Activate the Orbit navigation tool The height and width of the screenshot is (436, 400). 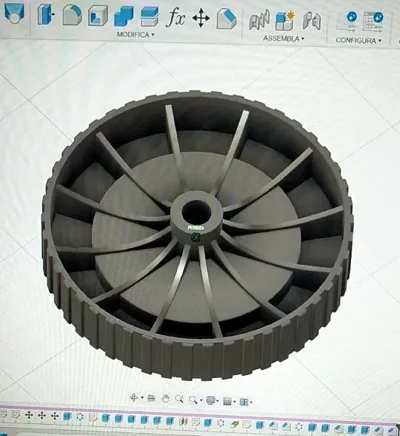[134, 397]
